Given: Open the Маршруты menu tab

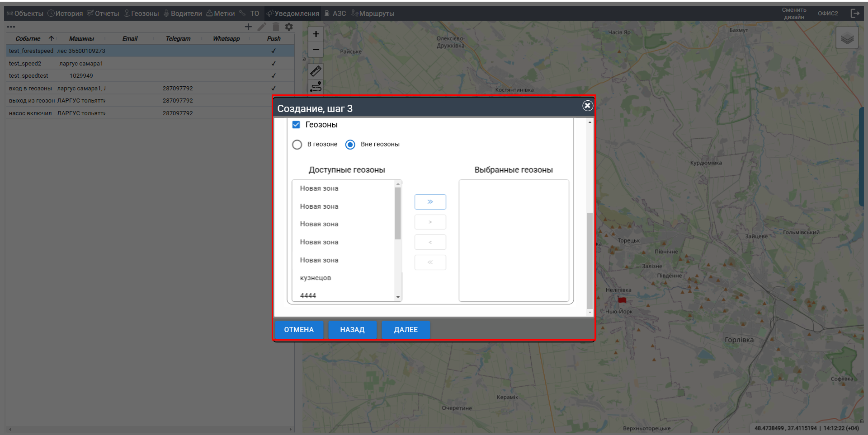Looking at the screenshot, I should pyautogui.click(x=373, y=14).
